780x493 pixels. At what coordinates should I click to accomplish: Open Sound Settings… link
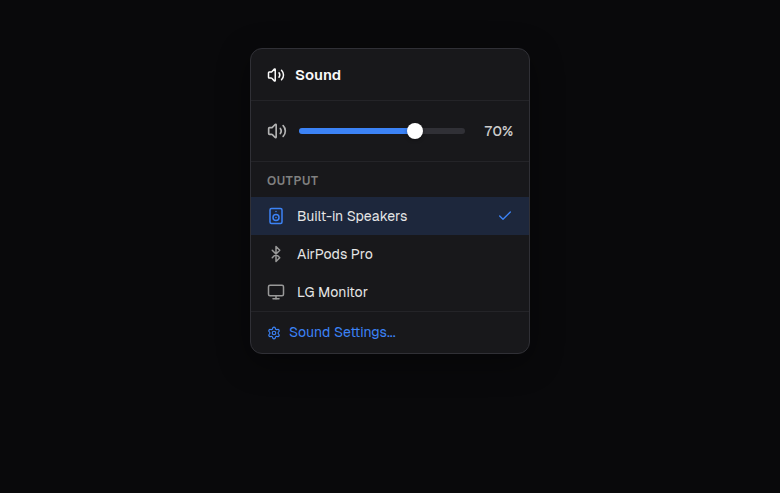click(342, 332)
